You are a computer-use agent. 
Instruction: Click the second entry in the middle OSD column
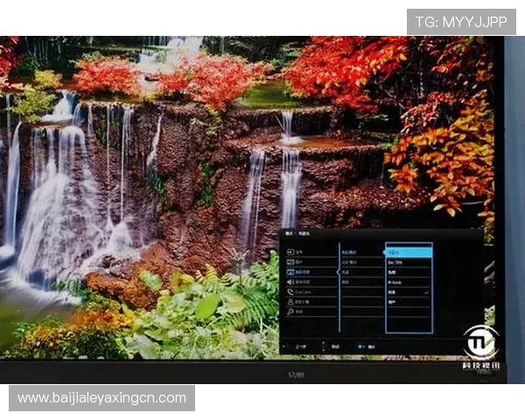(348, 262)
